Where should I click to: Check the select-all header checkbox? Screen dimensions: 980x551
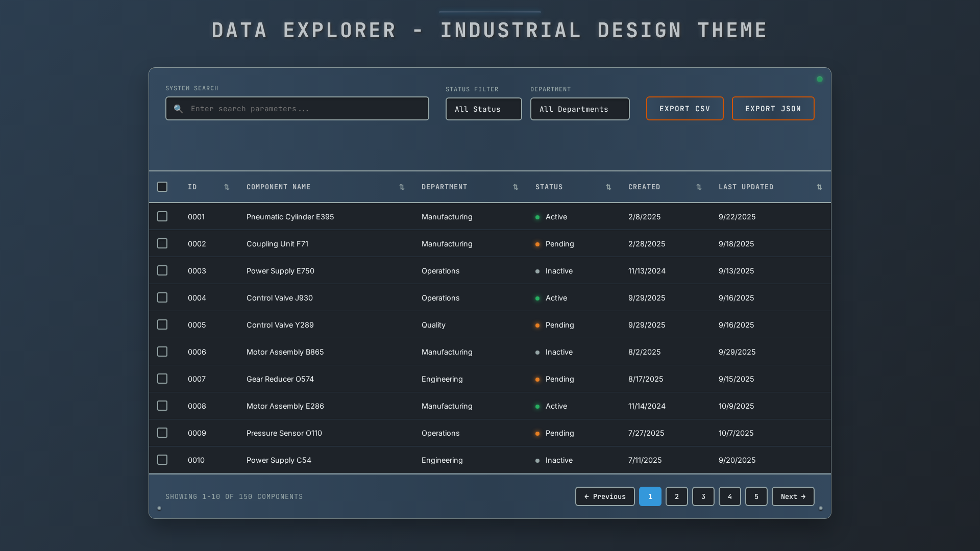click(x=162, y=187)
